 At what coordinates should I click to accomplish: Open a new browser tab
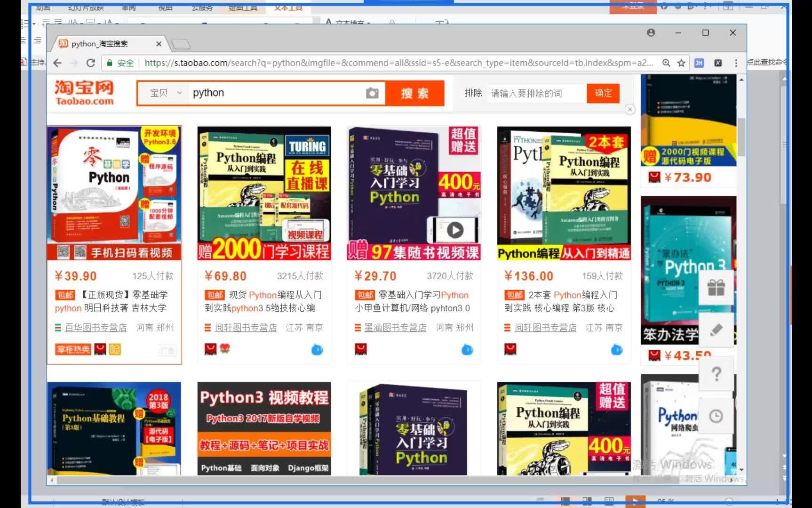click(181, 45)
